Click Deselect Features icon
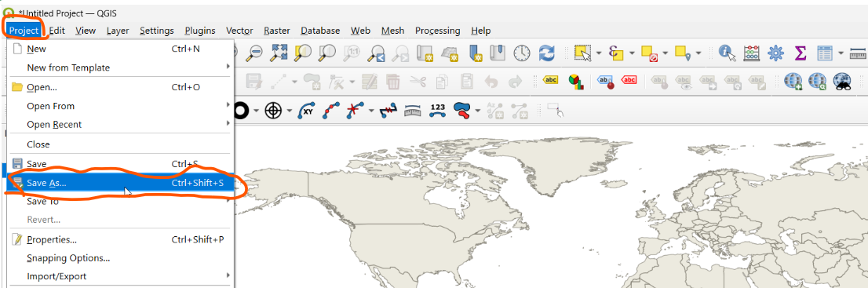 (x=649, y=53)
